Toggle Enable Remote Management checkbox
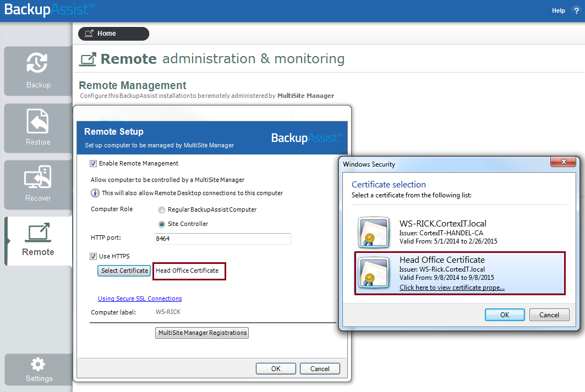The width and height of the screenshot is (585, 392). pyautogui.click(x=93, y=164)
